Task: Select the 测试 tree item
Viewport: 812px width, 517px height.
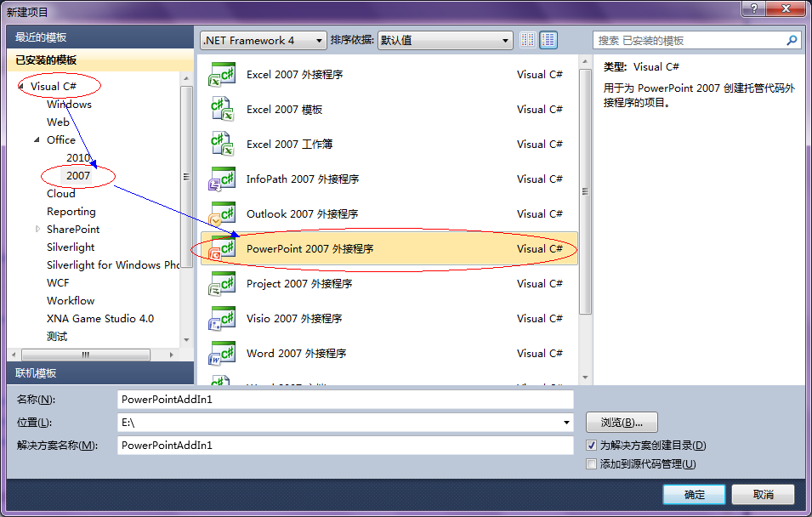Action: (x=57, y=336)
